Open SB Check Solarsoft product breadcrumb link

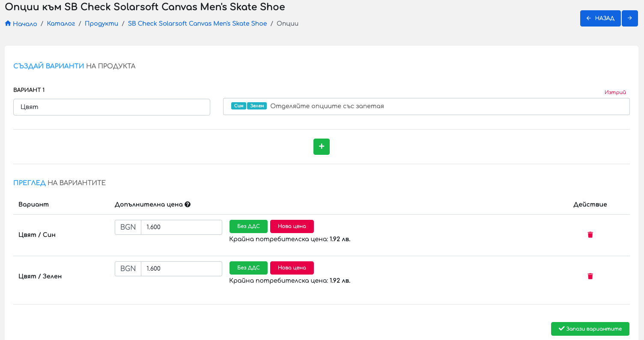[197, 24]
